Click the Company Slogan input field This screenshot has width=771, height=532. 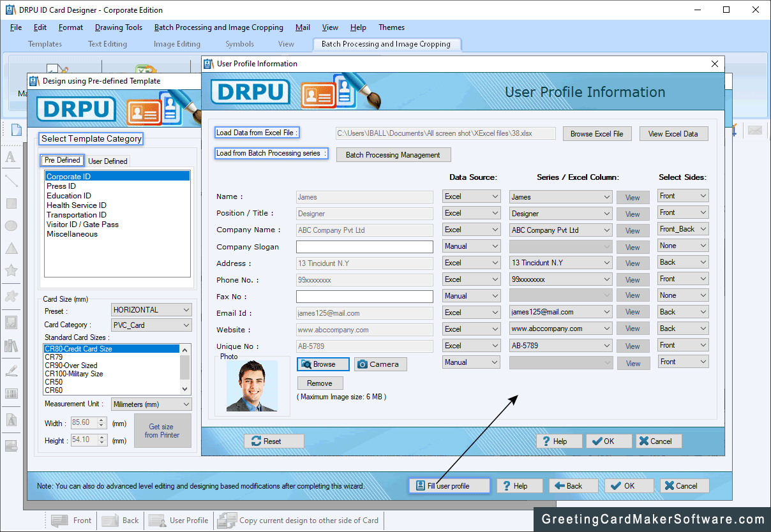tap(364, 247)
